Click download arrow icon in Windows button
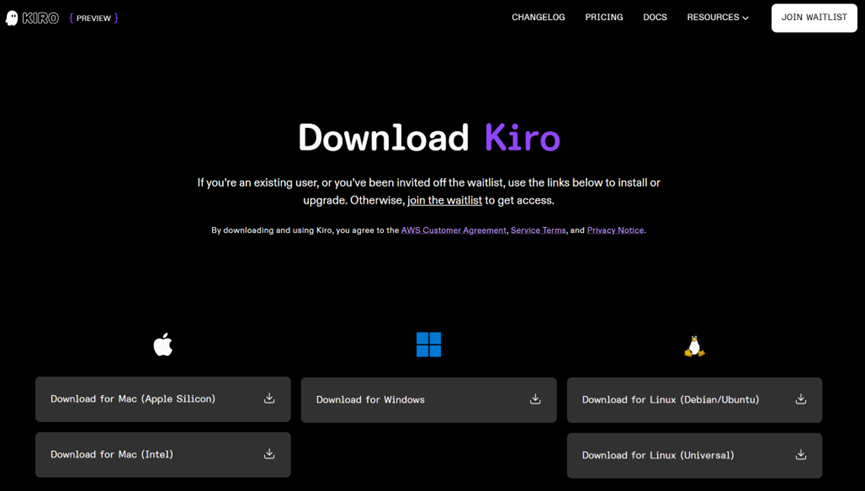 click(535, 399)
